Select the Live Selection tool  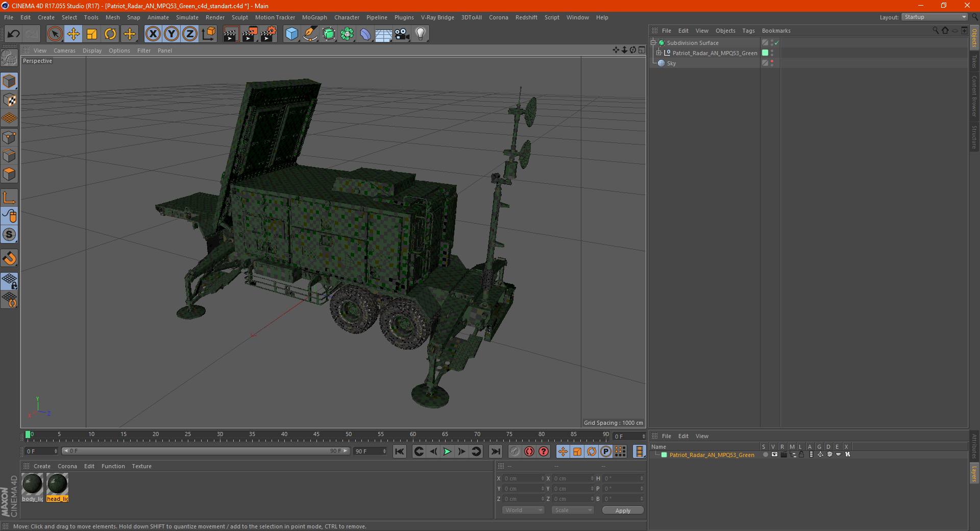tap(55, 34)
